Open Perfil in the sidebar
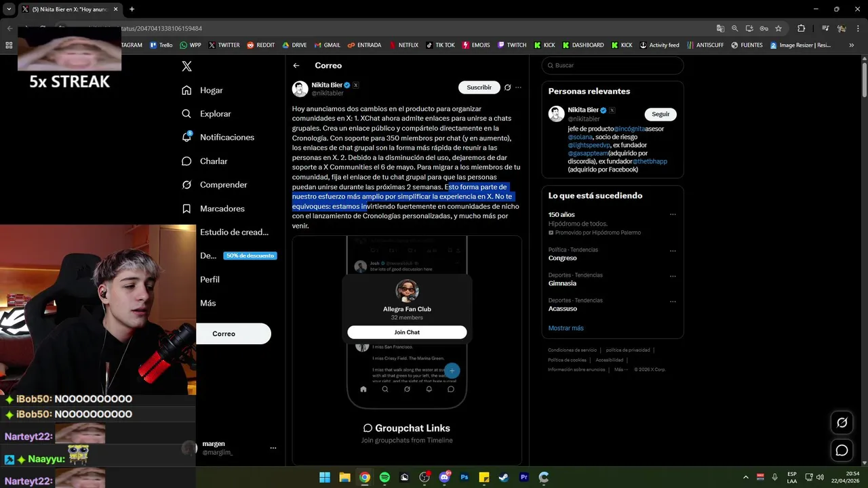 tap(210, 279)
